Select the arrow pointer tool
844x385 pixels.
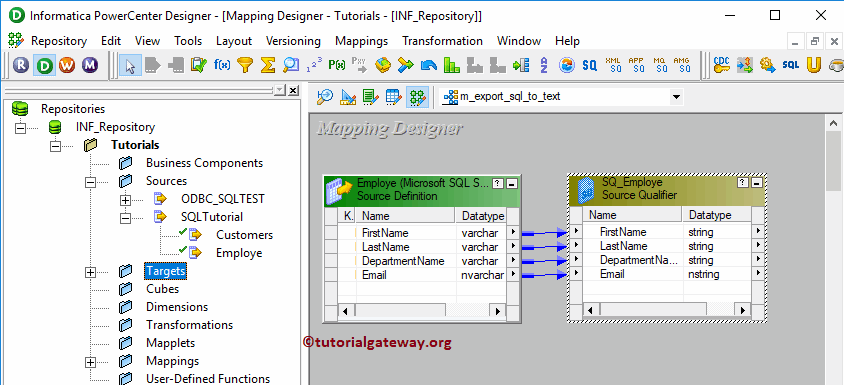point(130,65)
